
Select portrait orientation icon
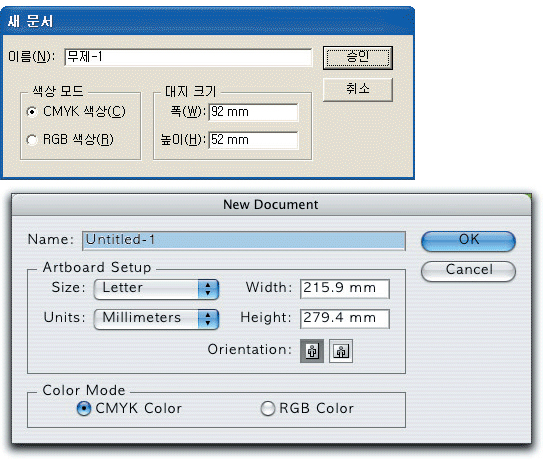point(312,351)
